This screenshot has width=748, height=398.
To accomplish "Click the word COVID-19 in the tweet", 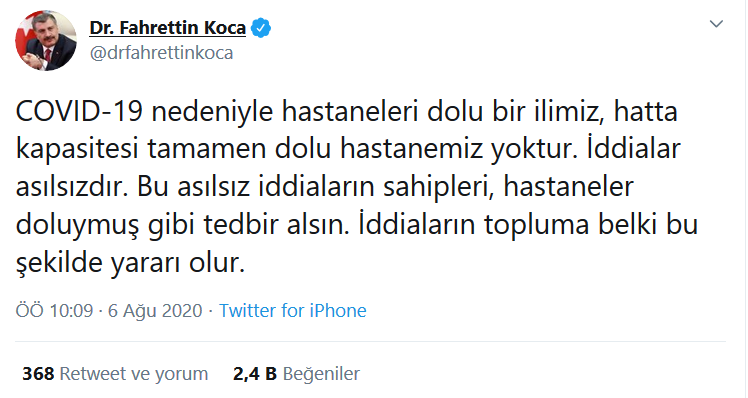I will tap(79, 112).
